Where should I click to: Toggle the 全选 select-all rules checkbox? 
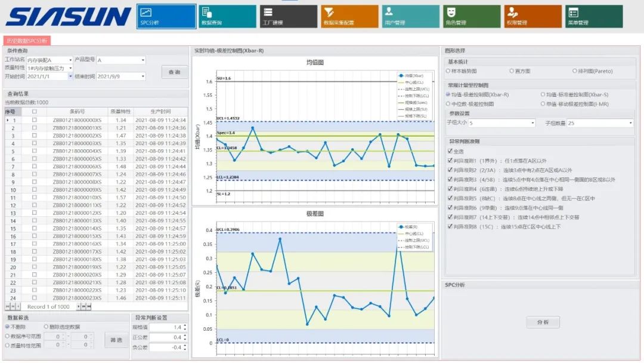coord(450,151)
